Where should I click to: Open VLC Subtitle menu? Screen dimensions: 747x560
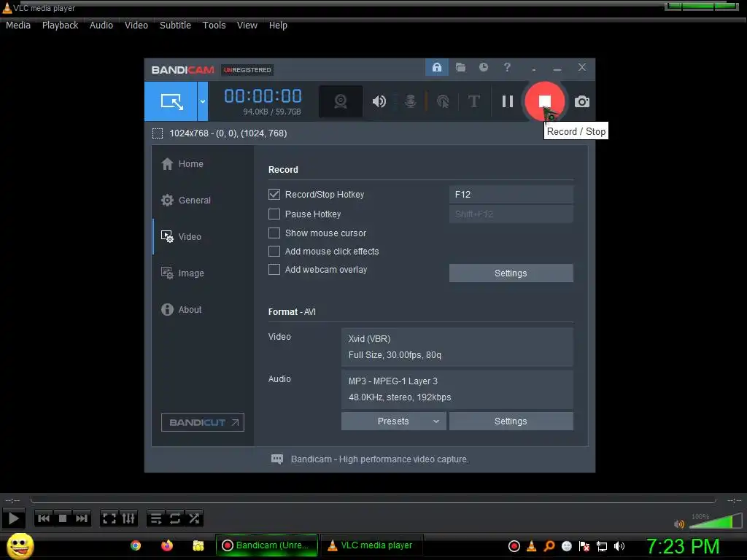(175, 26)
